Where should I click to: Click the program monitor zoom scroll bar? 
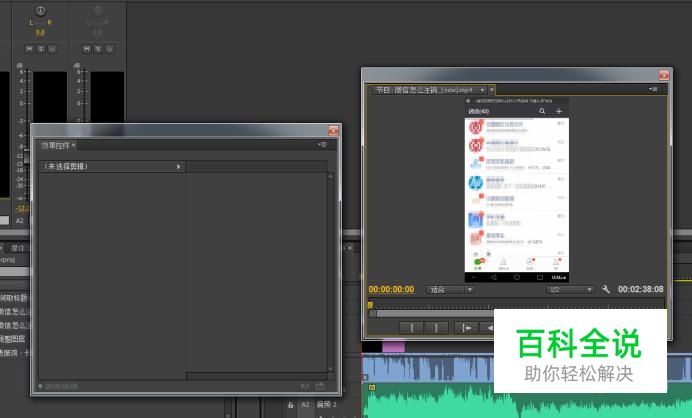tap(434, 313)
